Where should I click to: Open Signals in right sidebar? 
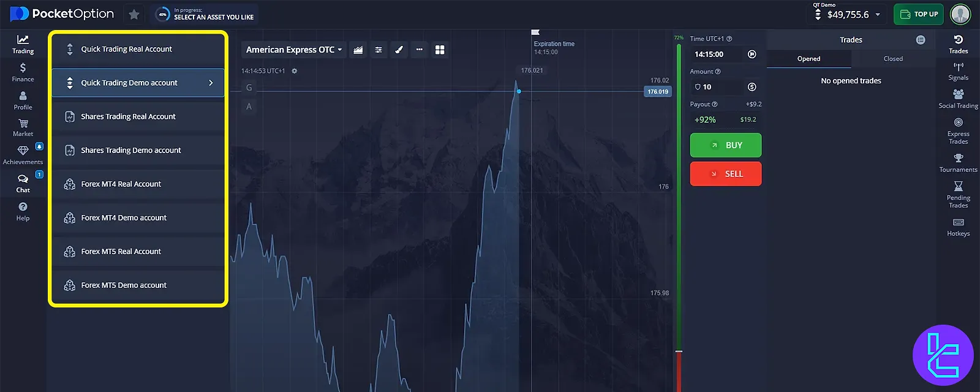[x=959, y=71]
